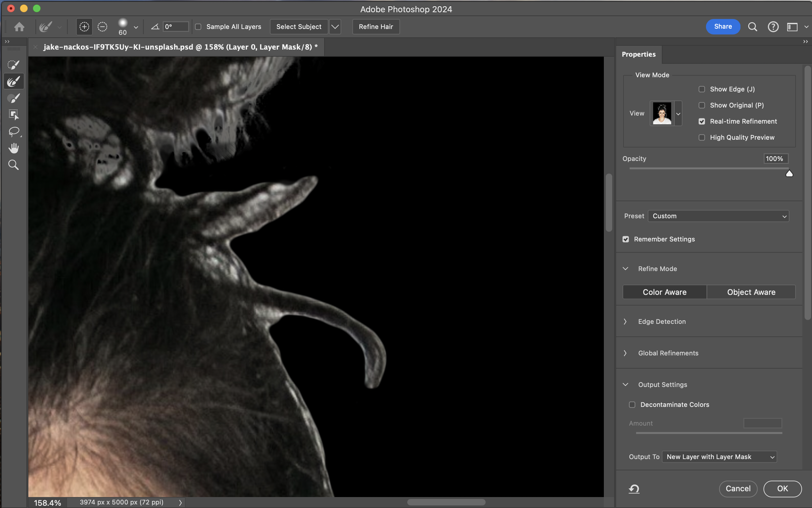
Task: Click the Home icon
Action: click(x=19, y=26)
